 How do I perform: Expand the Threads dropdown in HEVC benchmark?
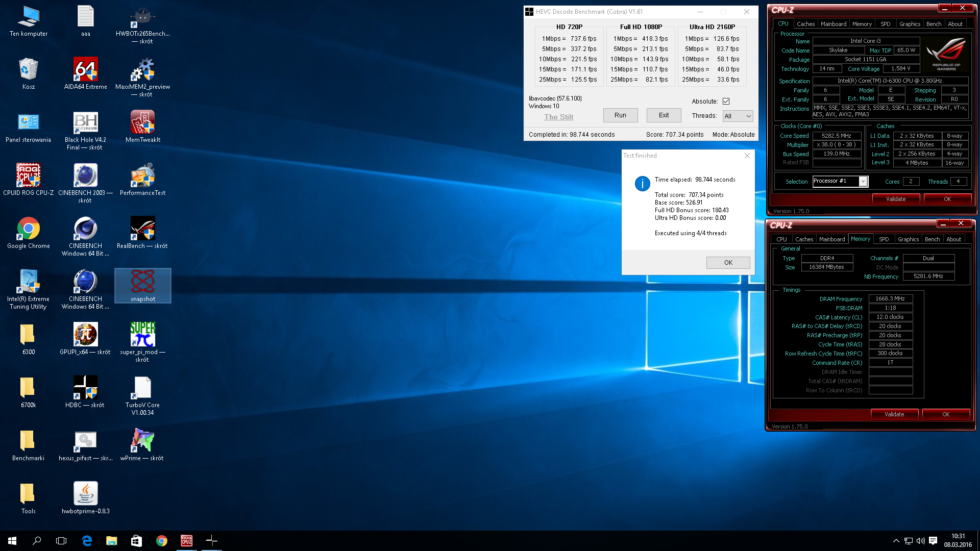tap(738, 116)
